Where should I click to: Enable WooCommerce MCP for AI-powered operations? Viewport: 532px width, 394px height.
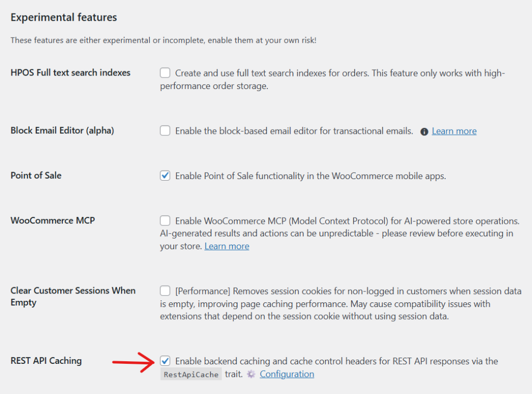coord(165,220)
